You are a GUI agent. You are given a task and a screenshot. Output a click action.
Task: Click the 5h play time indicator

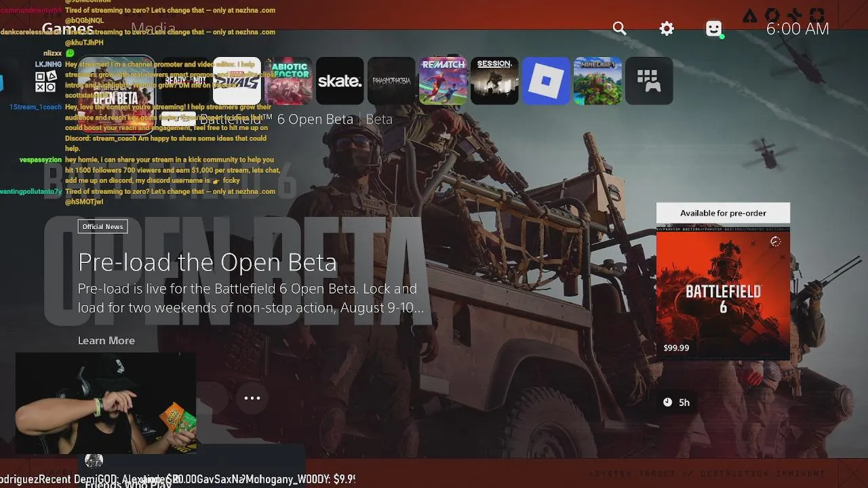(676, 403)
